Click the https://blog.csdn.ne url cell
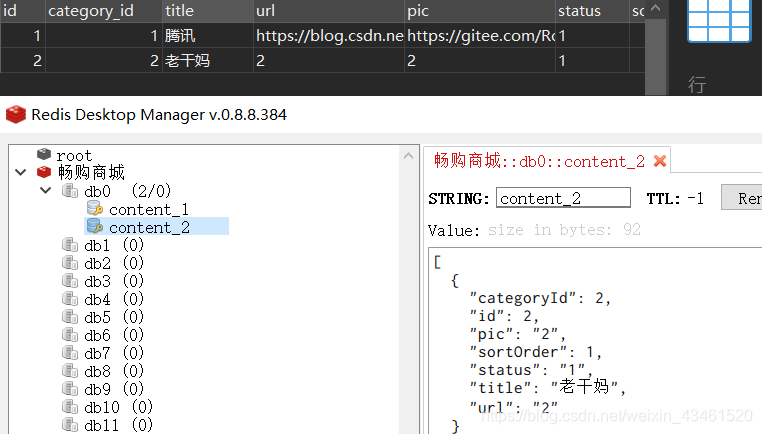Image resolution: width=762 pixels, height=434 pixels. [x=329, y=35]
